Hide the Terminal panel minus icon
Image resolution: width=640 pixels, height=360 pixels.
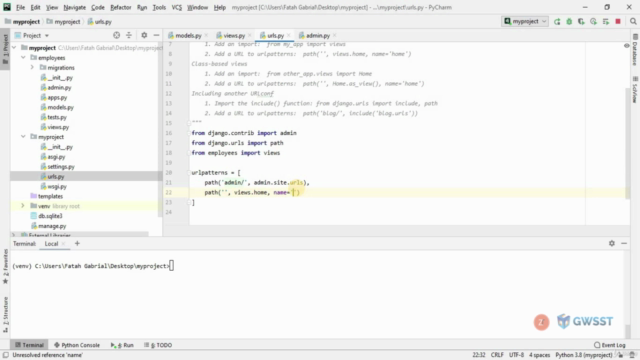624,243
